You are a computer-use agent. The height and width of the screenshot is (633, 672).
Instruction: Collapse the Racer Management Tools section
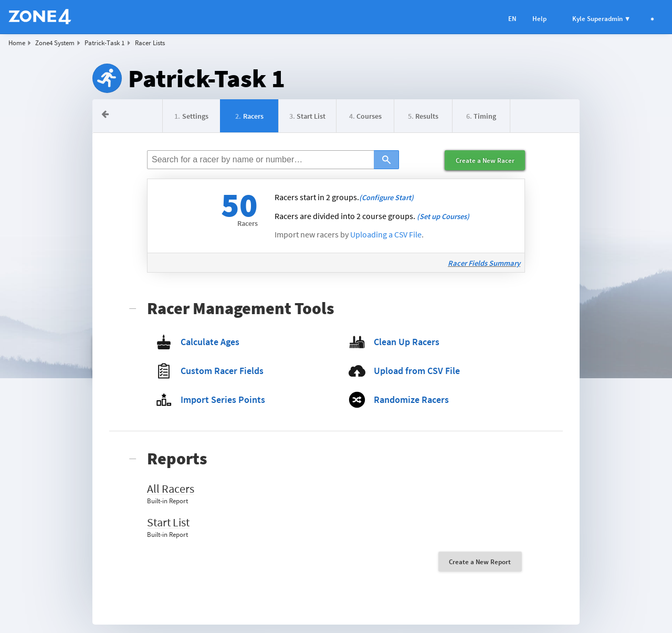point(133,309)
